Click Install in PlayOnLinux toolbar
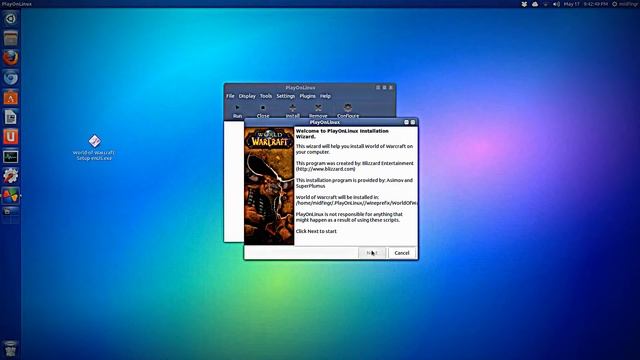The width and height of the screenshot is (640, 360). (x=292, y=111)
